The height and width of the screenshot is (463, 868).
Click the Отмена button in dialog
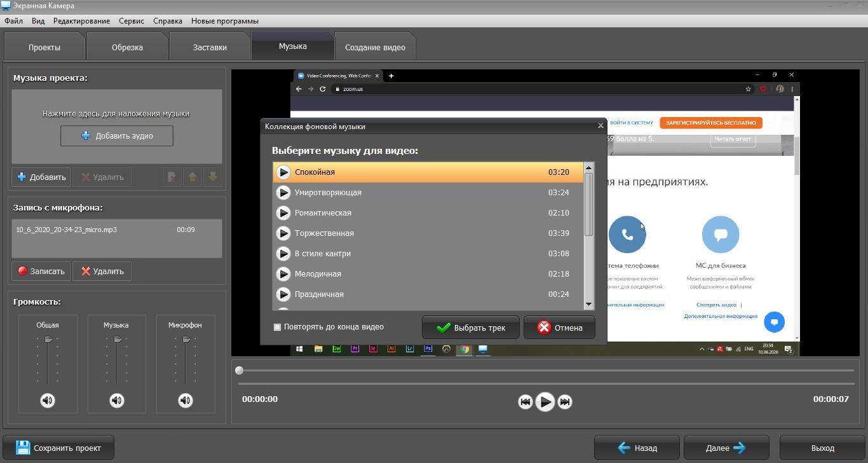tap(559, 328)
